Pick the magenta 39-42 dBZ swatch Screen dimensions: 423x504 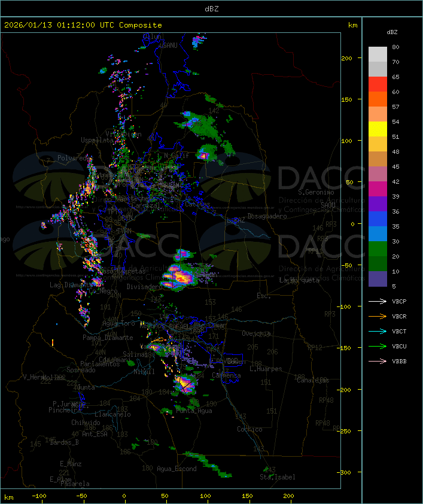point(378,189)
